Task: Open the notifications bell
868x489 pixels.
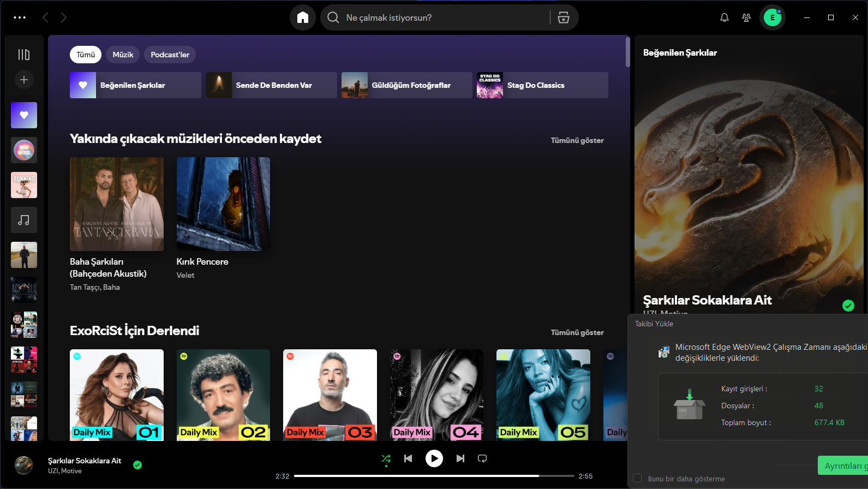Action: click(x=725, y=17)
